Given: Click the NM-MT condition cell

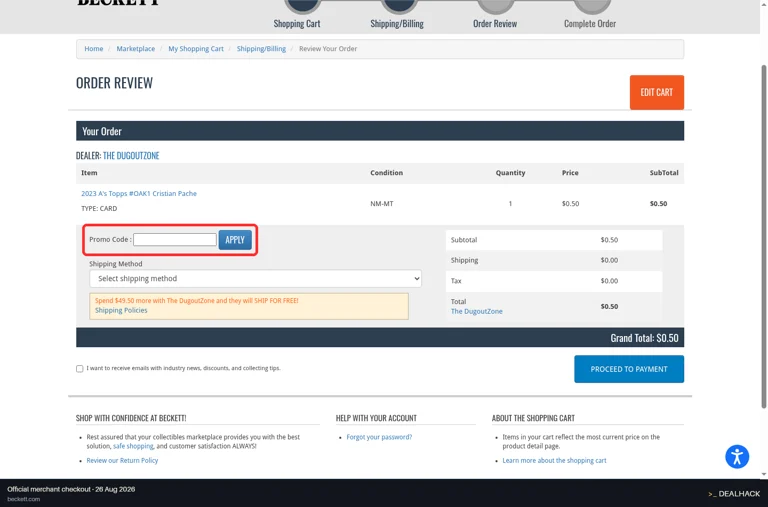Looking at the screenshot, I should 382,203.
